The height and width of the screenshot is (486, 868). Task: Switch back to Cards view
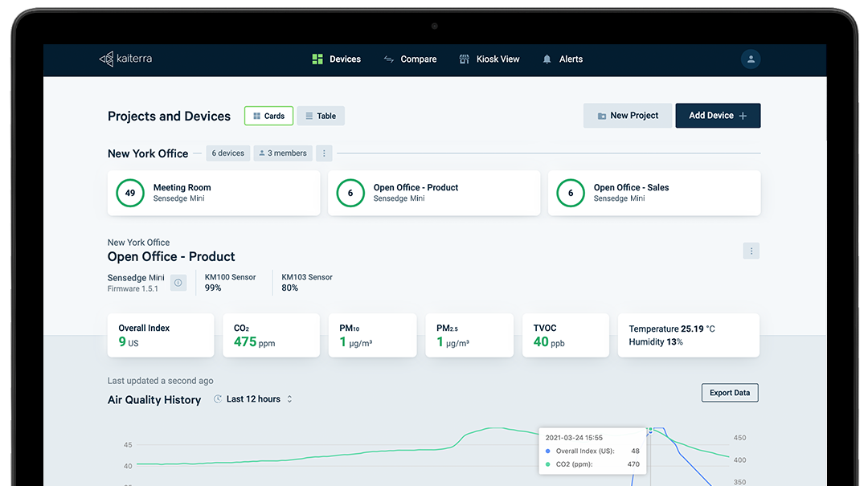pos(268,115)
